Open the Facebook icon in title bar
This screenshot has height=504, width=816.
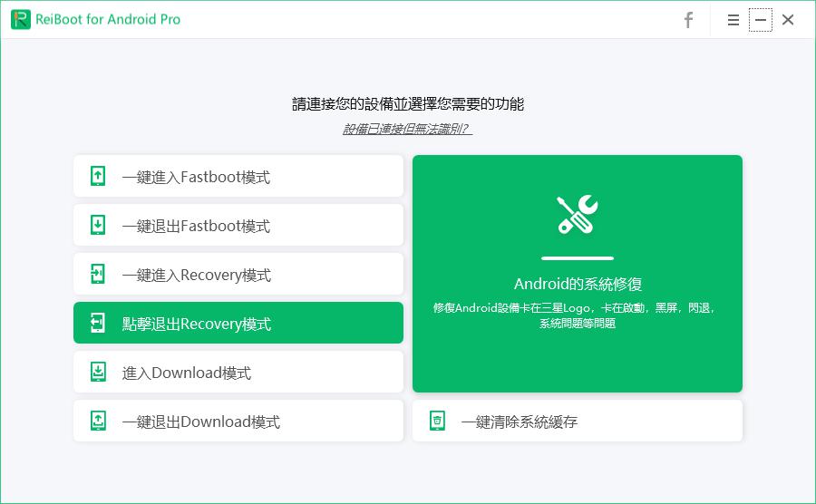click(x=688, y=20)
